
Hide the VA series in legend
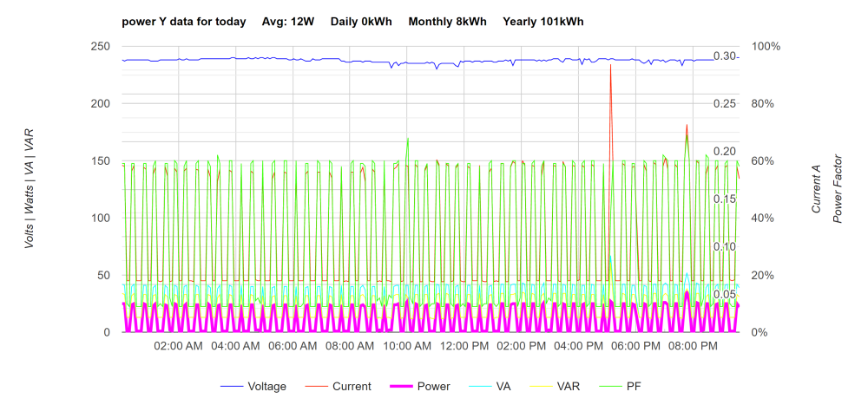click(x=490, y=386)
